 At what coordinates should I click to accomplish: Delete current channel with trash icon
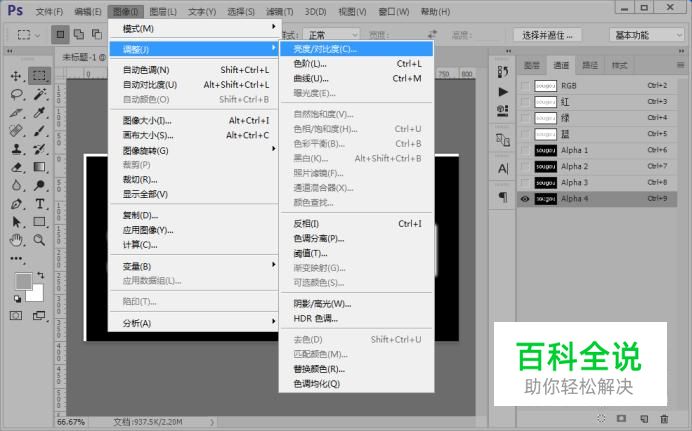[664, 418]
